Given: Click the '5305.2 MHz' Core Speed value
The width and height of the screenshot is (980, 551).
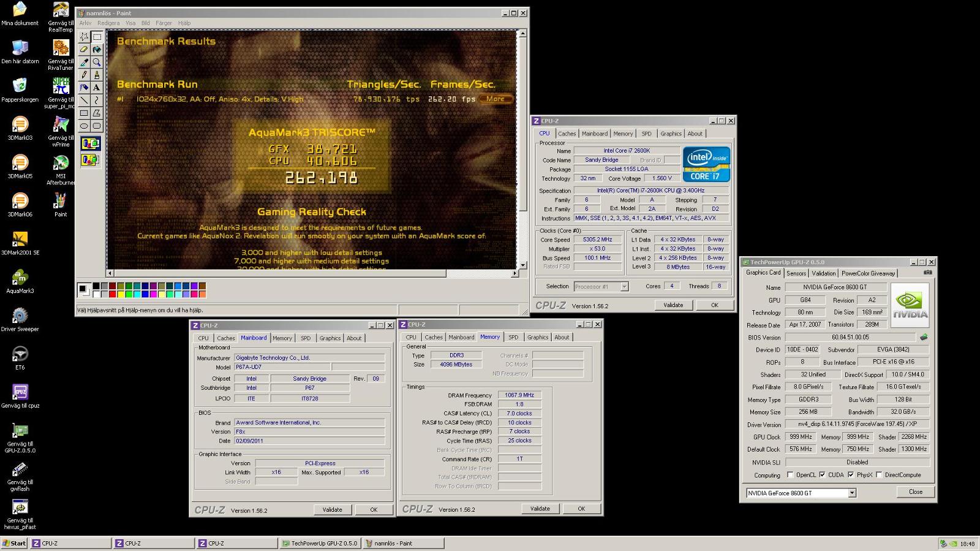Looking at the screenshot, I should tap(597, 240).
